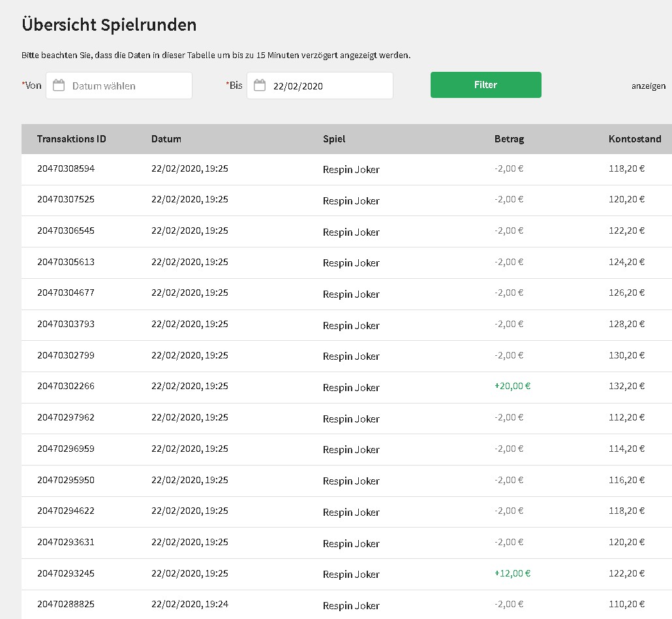Click the date in row 20470308594
The width and height of the screenshot is (672, 619).
190,168
